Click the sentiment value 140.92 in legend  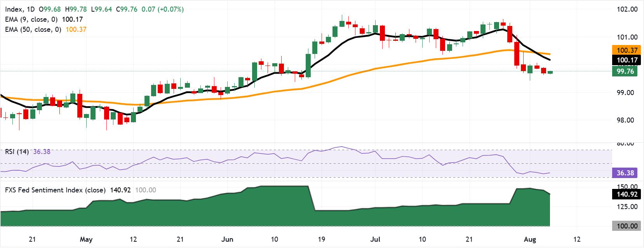coord(120,190)
